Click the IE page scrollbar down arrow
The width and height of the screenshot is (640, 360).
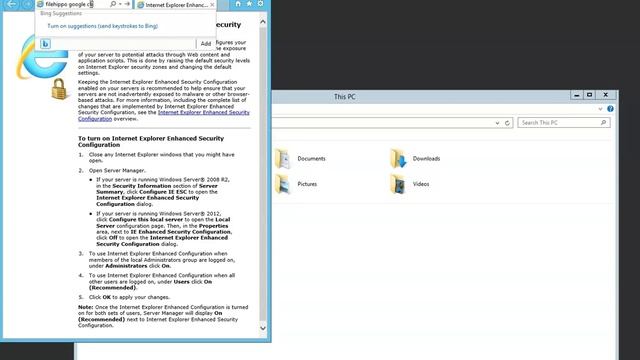[263, 328]
